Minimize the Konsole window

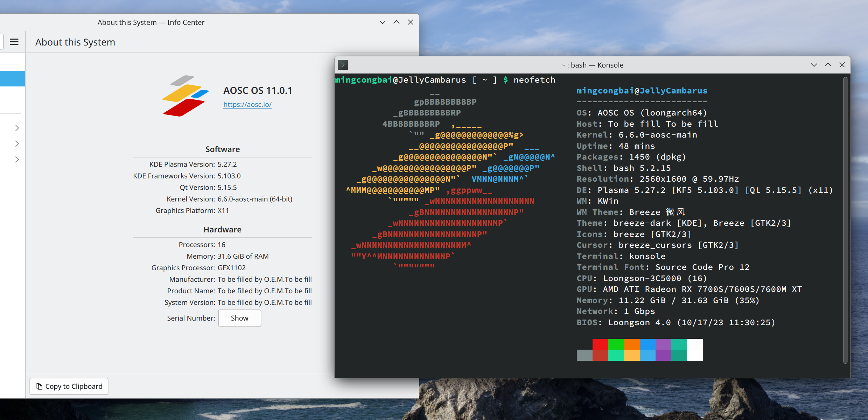point(814,65)
